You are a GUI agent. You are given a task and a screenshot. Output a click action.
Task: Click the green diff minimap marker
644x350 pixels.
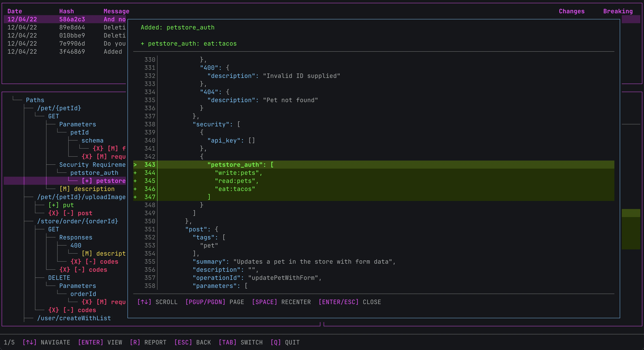tap(631, 213)
